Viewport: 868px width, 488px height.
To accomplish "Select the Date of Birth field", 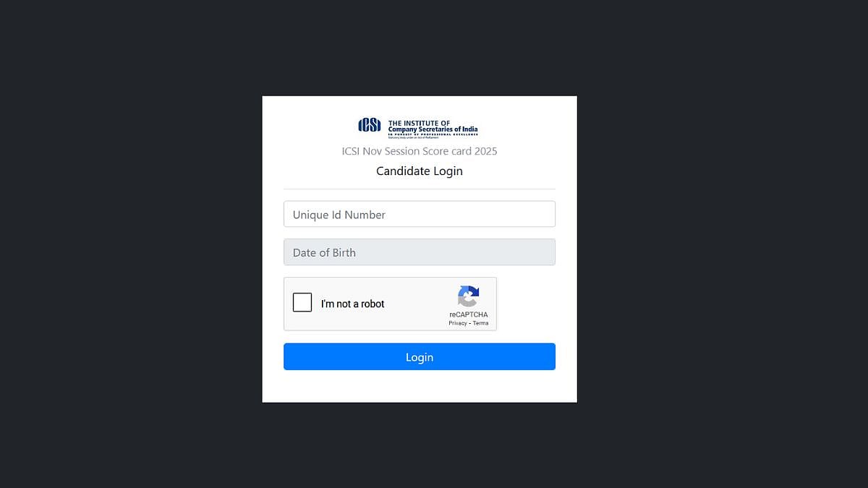I will [x=420, y=252].
